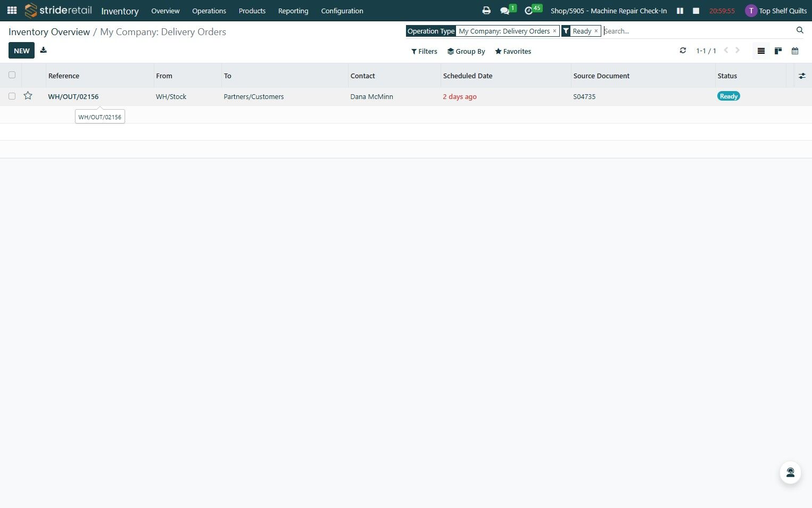Click source document S04735
The image size is (812, 508).
point(584,96)
